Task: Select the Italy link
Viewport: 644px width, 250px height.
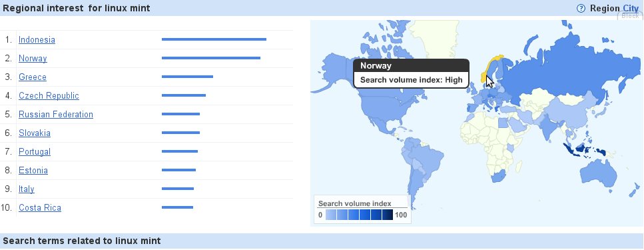Action: 26,189
